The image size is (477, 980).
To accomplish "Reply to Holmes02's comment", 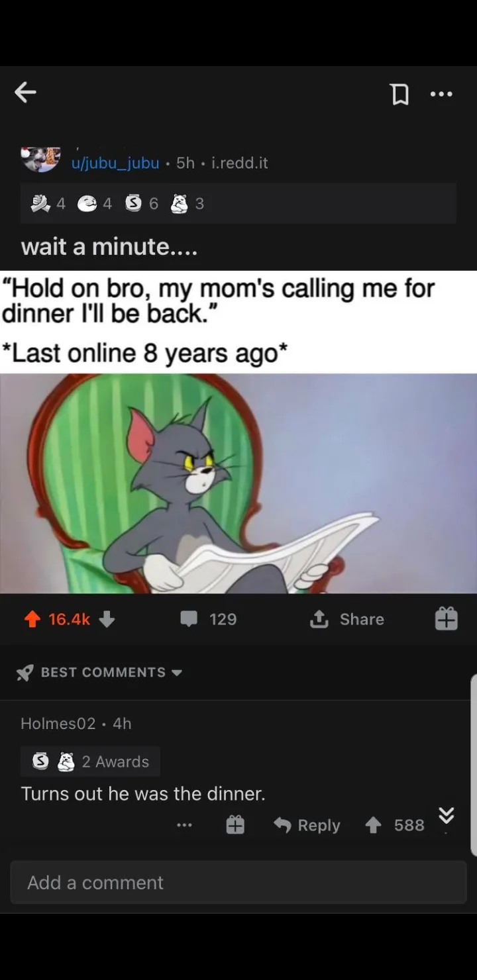I will [307, 825].
